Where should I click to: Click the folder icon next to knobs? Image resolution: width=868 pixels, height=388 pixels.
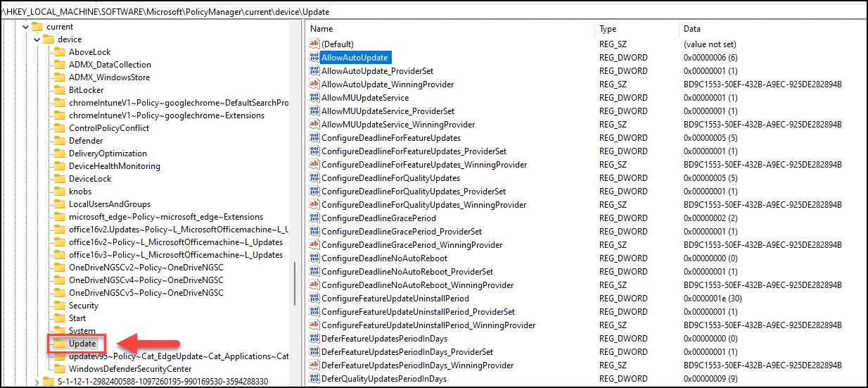pos(60,192)
